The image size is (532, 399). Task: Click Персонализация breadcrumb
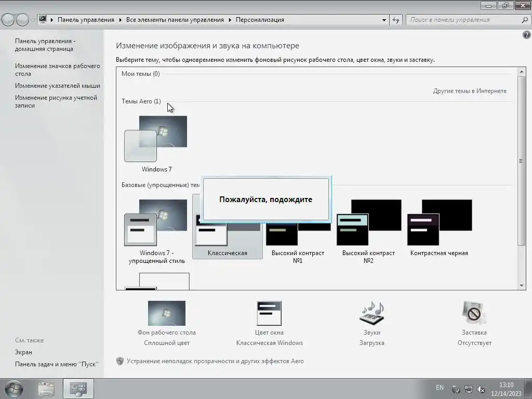tap(260, 20)
